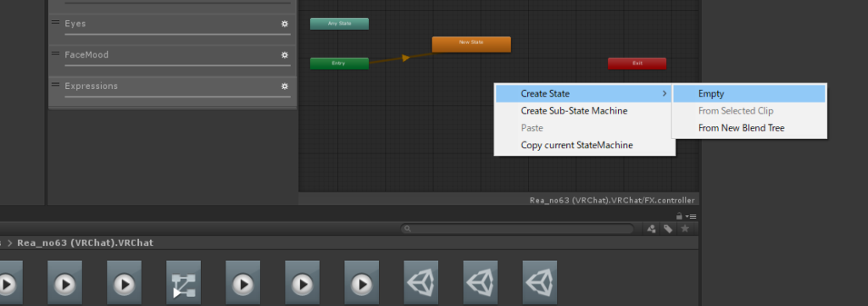Select the red Exit node
This screenshot has width=868, height=306.
637,64
